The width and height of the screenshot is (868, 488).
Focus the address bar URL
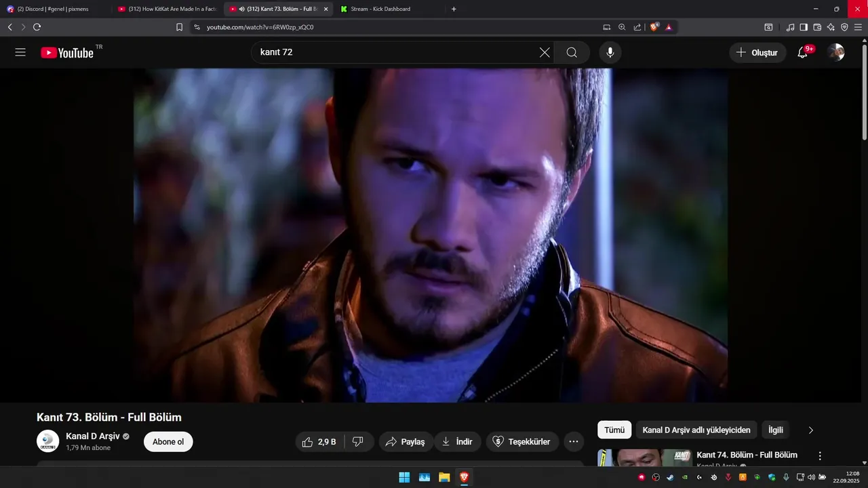click(260, 27)
